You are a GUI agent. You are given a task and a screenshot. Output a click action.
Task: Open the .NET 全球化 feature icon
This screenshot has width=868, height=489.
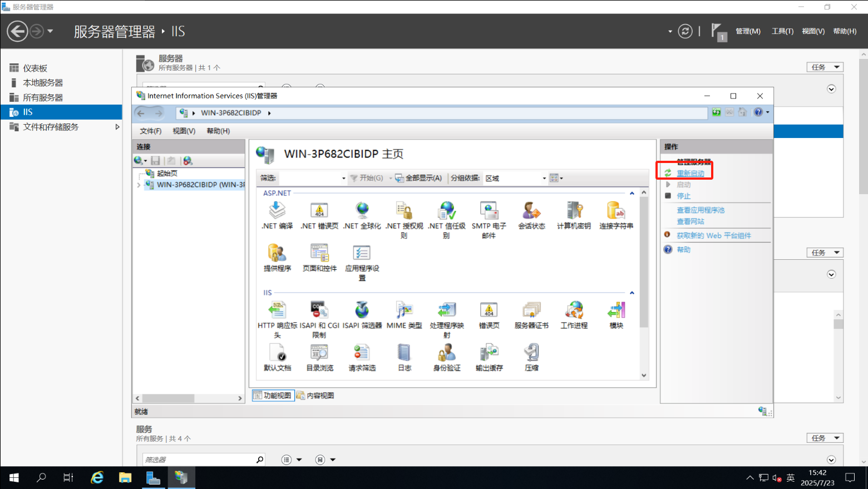(362, 210)
